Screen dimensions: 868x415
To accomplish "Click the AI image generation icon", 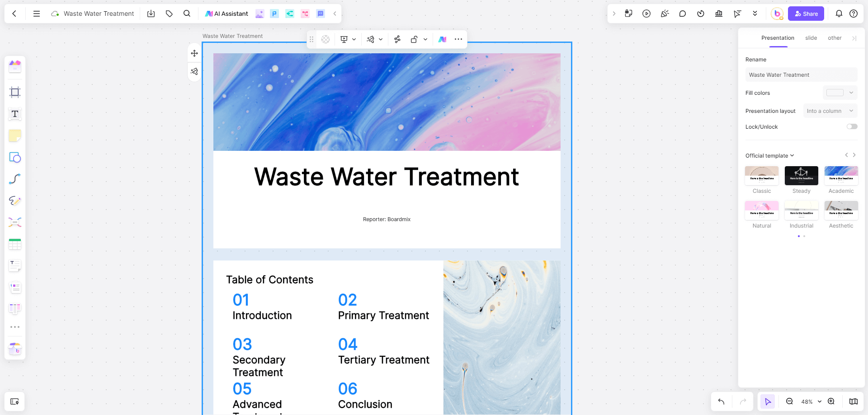I will pos(259,14).
